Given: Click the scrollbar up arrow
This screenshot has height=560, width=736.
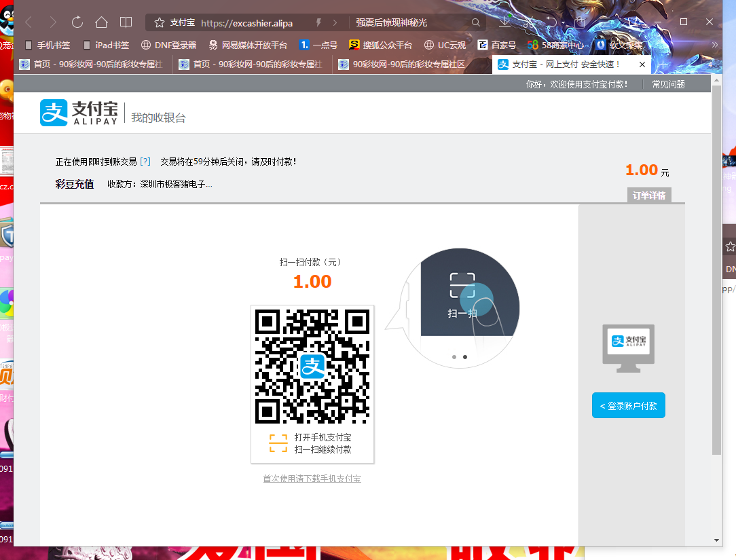Looking at the screenshot, I should [x=716, y=80].
